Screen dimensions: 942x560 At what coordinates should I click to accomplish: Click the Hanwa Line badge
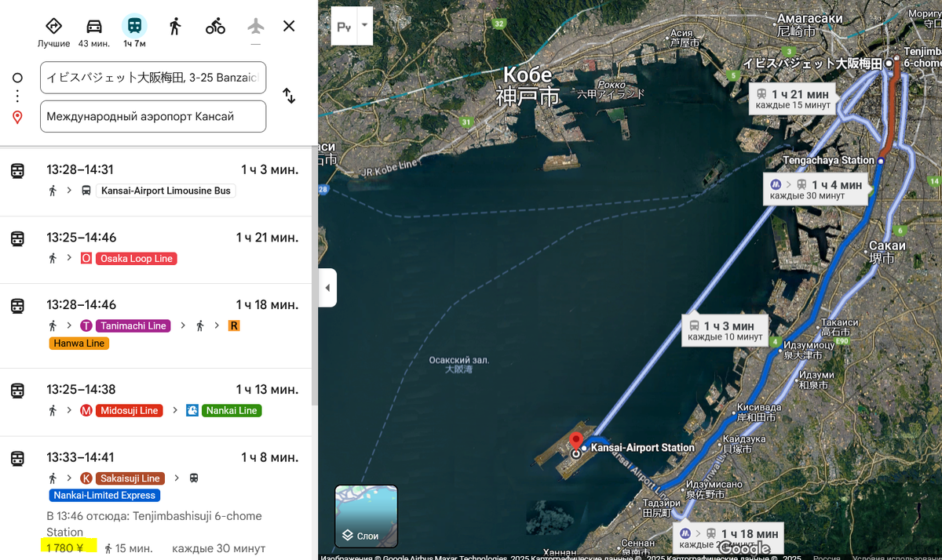[79, 344]
